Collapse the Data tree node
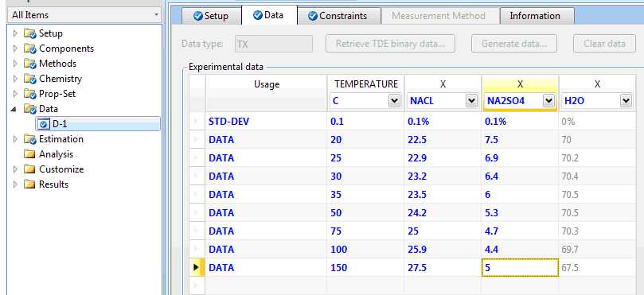This screenshot has height=295, width=644. tap(15, 109)
